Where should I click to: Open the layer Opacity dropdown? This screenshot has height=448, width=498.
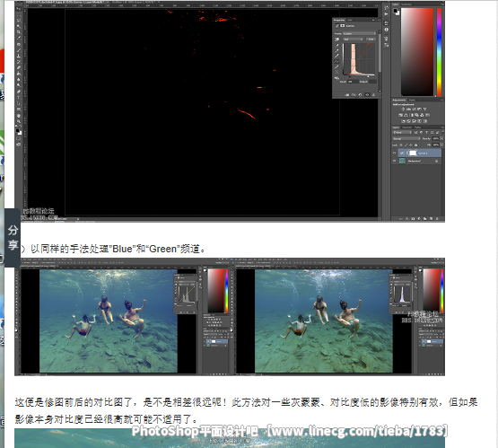441,138
